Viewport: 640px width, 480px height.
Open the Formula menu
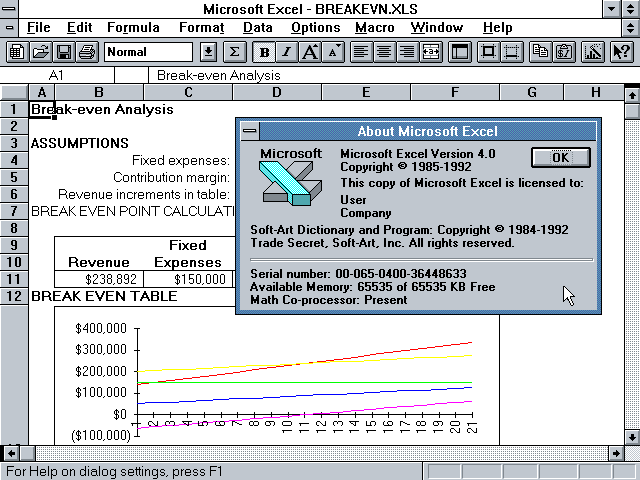[x=133, y=28]
